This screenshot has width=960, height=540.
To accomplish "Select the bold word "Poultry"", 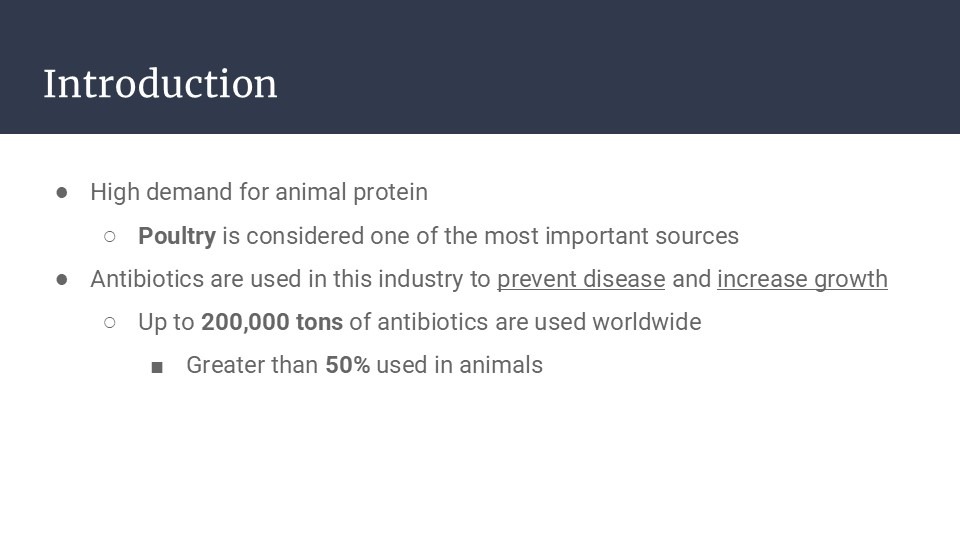I will [x=177, y=236].
